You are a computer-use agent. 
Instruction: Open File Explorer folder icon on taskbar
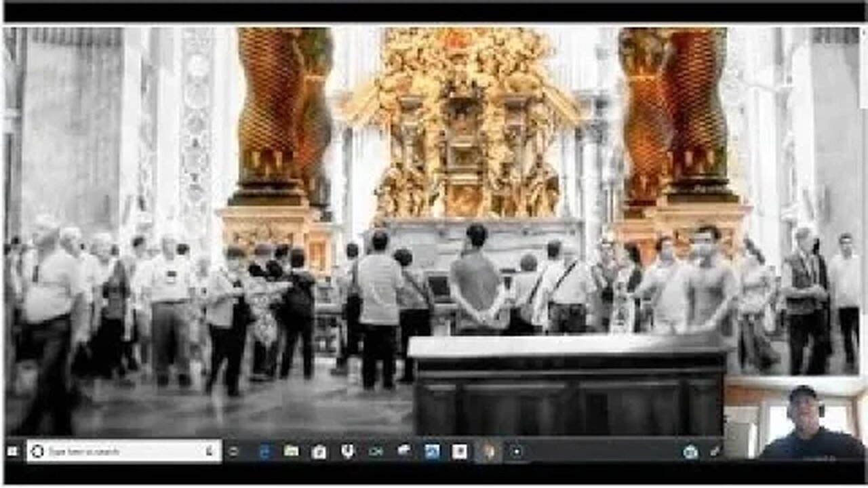coord(292,451)
